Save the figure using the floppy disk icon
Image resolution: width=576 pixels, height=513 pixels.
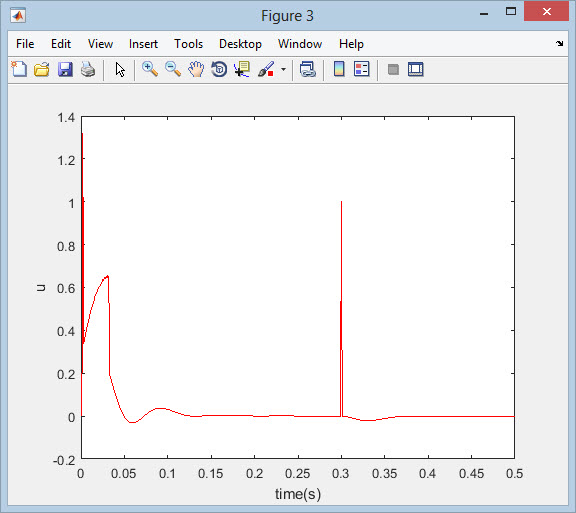65,69
